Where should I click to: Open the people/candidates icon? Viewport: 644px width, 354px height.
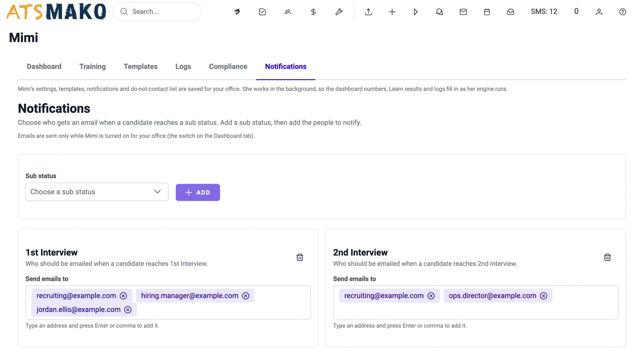pyautogui.click(x=288, y=12)
